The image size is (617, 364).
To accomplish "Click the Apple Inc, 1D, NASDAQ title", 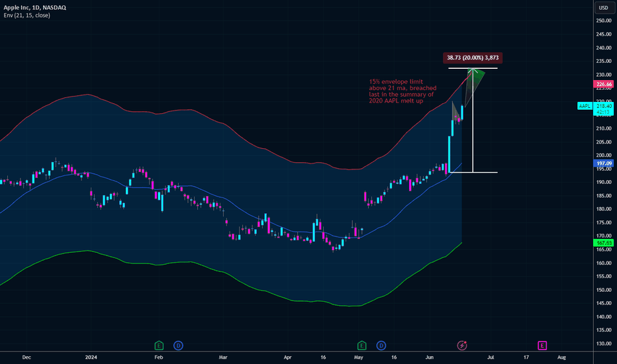I will [x=34, y=7].
